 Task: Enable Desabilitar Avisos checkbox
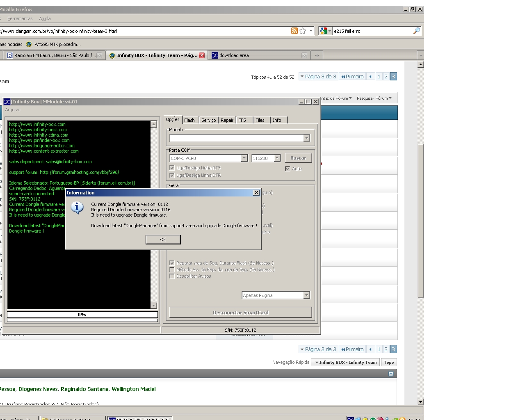tap(172, 276)
